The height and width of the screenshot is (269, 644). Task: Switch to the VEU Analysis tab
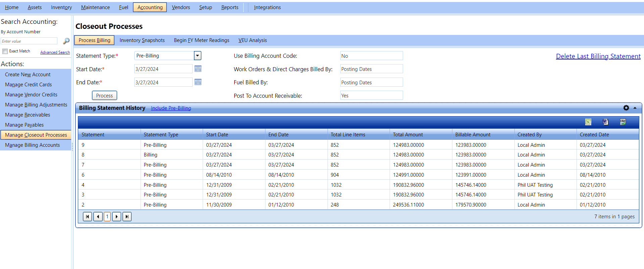252,40
